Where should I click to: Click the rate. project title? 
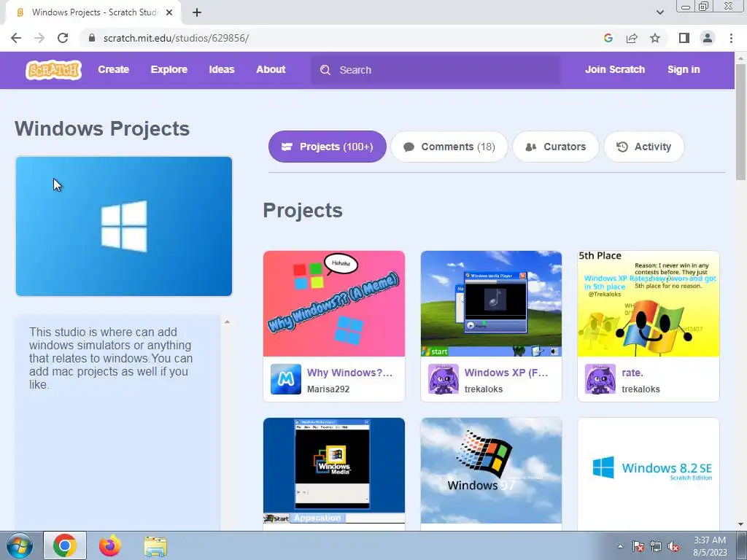point(632,373)
